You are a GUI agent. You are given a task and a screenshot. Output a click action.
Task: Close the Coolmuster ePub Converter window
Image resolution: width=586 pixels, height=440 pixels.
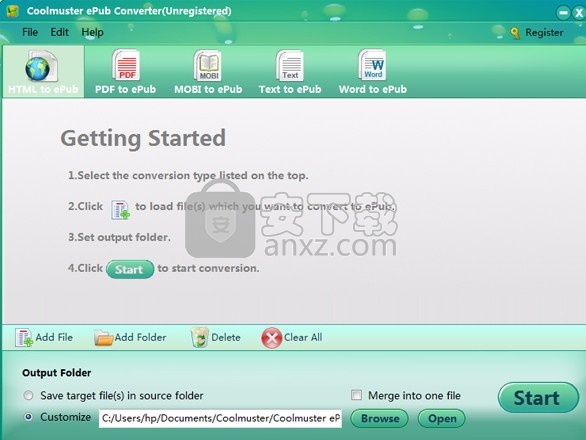tap(579, 13)
